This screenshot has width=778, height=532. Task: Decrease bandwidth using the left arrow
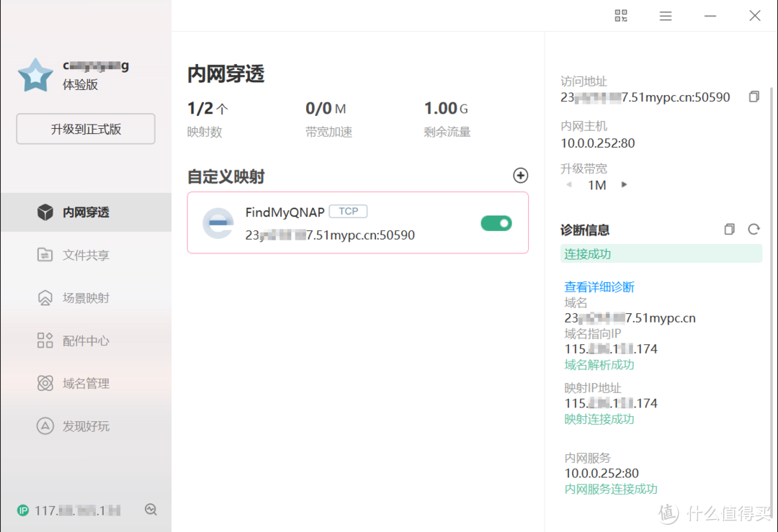tap(569, 184)
